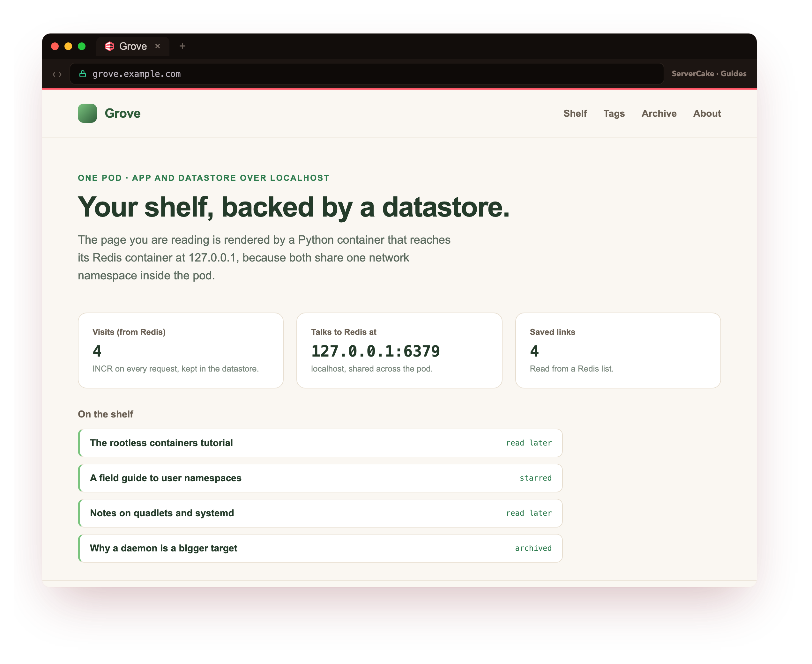Click the 'On the shelf' heading
Viewport: 812px width, 664px height.
tap(106, 414)
